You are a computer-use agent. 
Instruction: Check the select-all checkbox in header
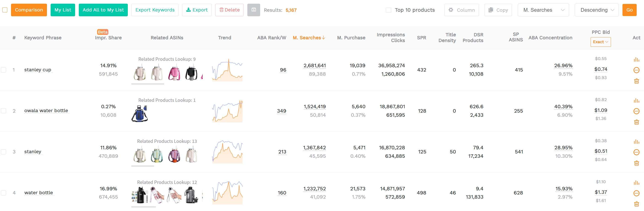[x=4, y=10]
